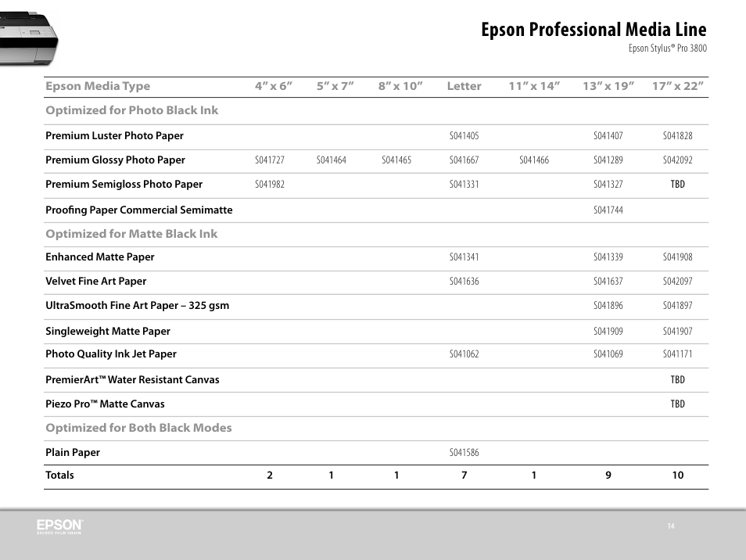Select 'Optimized for Photo Black Ink' heading
Image resolution: width=746 pixels, height=560 pixels.
pyautogui.click(x=132, y=110)
